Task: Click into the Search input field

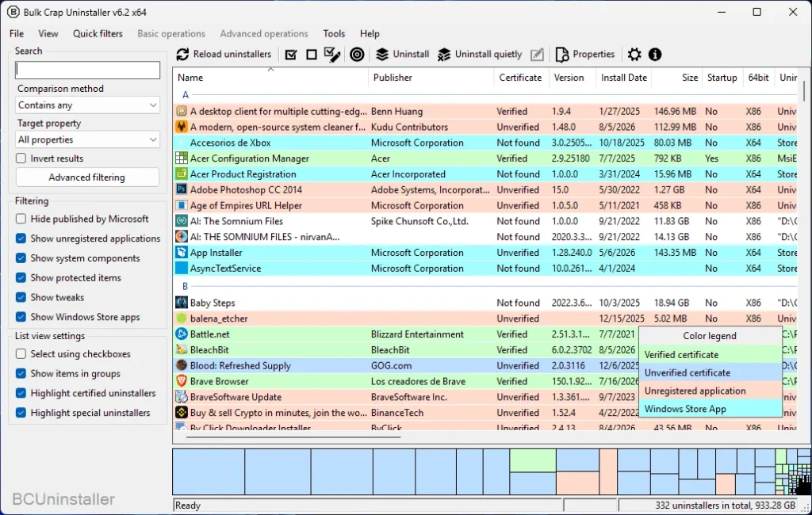Action: click(x=87, y=70)
